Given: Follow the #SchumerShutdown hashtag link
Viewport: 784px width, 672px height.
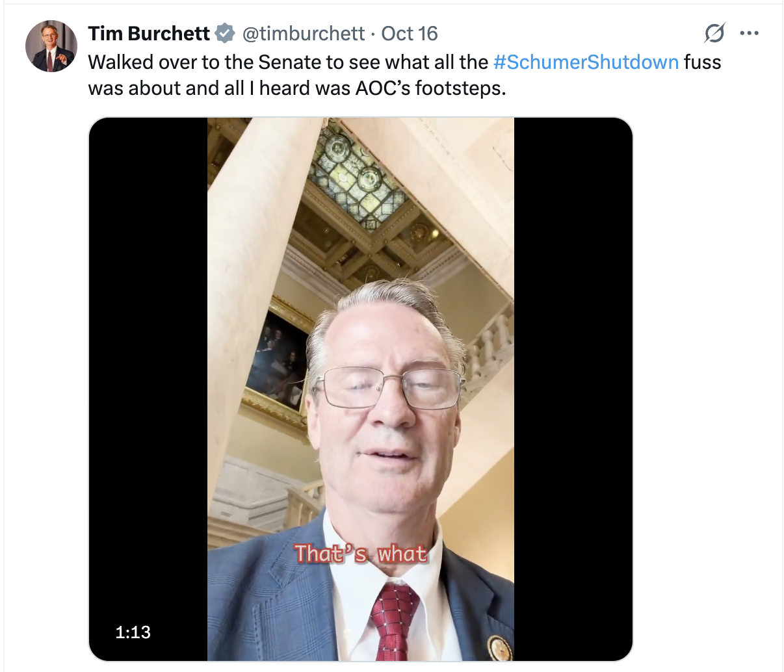Looking at the screenshot, I should pos(586,62).
